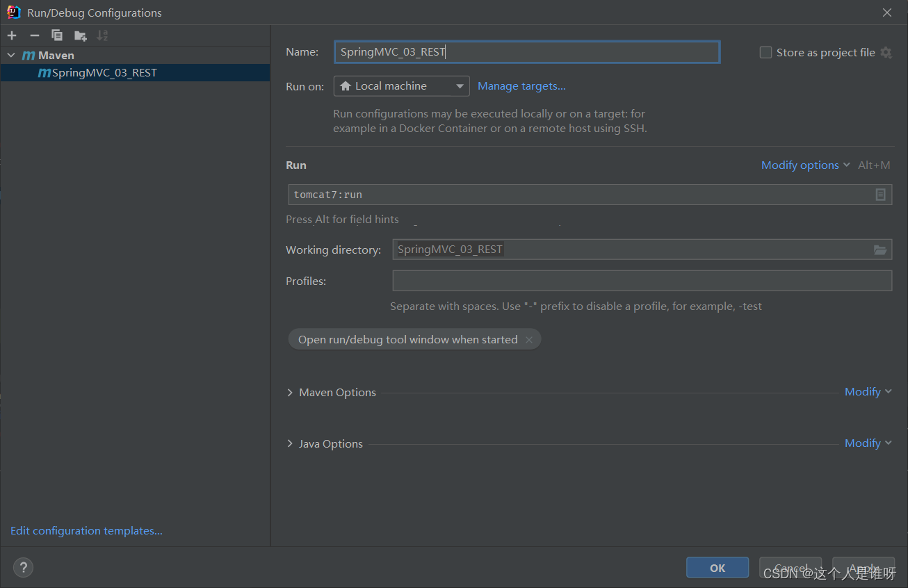Collapse the Maven node in the tree
The width and height of the screenshot is (908, 588).
pos(11,56)
